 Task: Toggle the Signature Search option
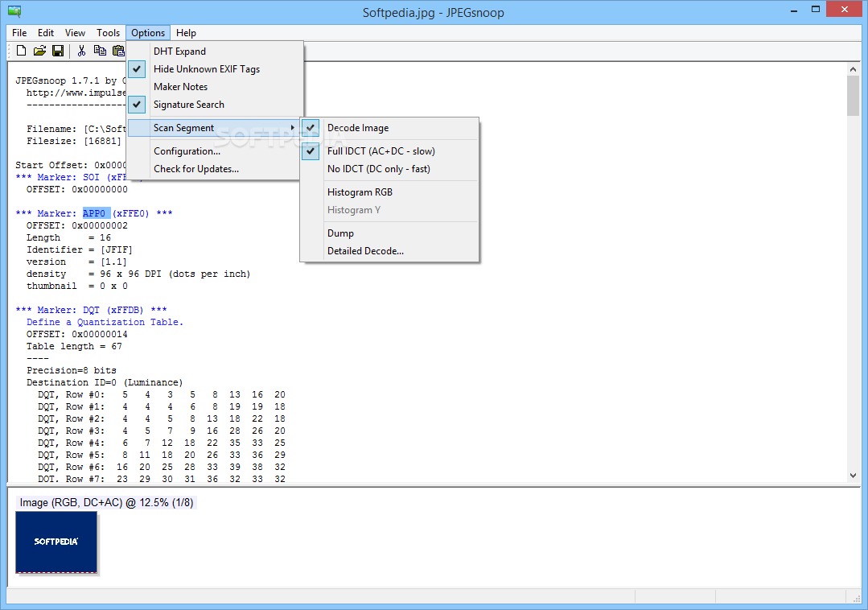(x=216, y=105)
